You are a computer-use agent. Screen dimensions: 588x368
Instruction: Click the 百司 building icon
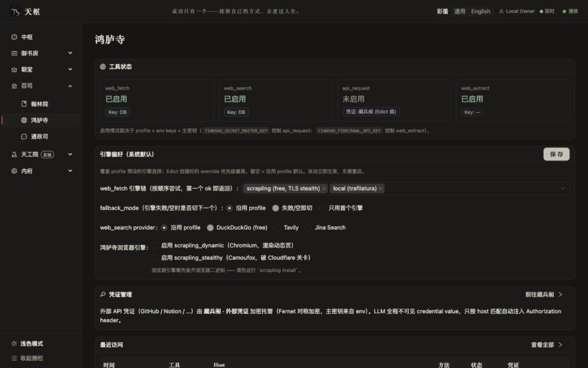point(14,86)
